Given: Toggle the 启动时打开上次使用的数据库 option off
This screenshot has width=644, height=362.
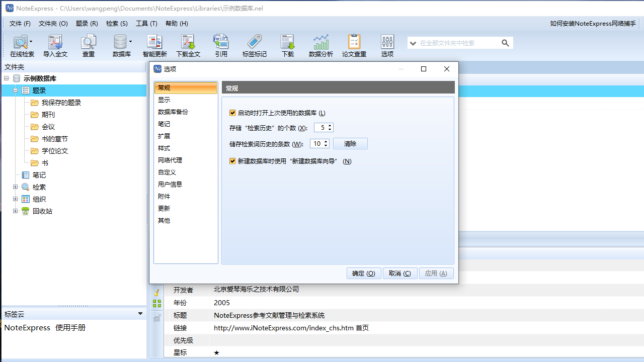Looking at the screenshot, I should pyautogui.click(x=232, y=113).
